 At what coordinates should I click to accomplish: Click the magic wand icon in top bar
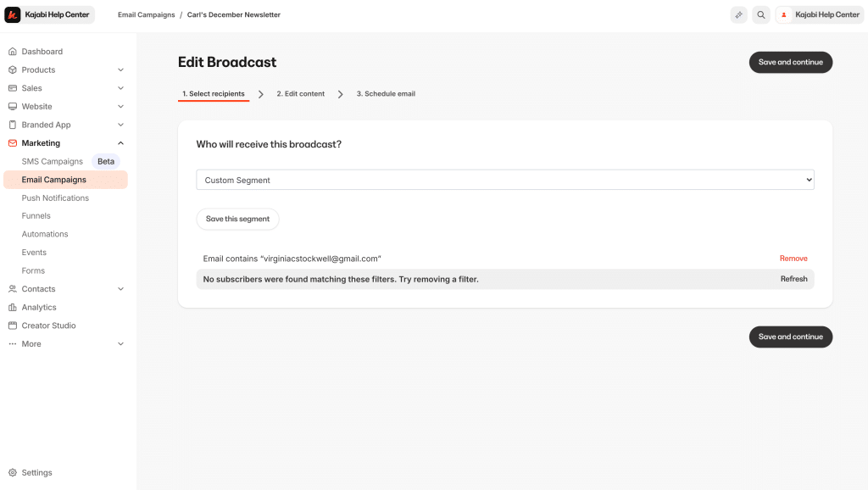(x=739, y=14)
